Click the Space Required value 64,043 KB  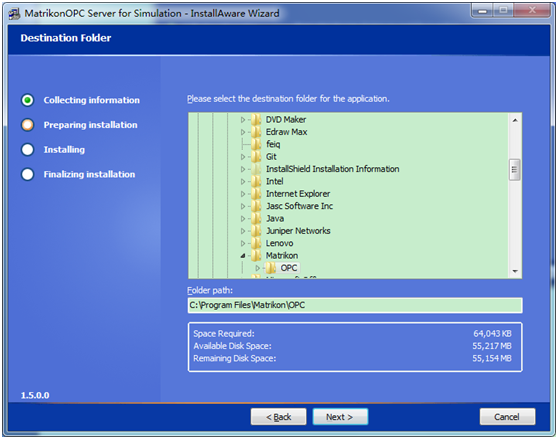point(492,333)
